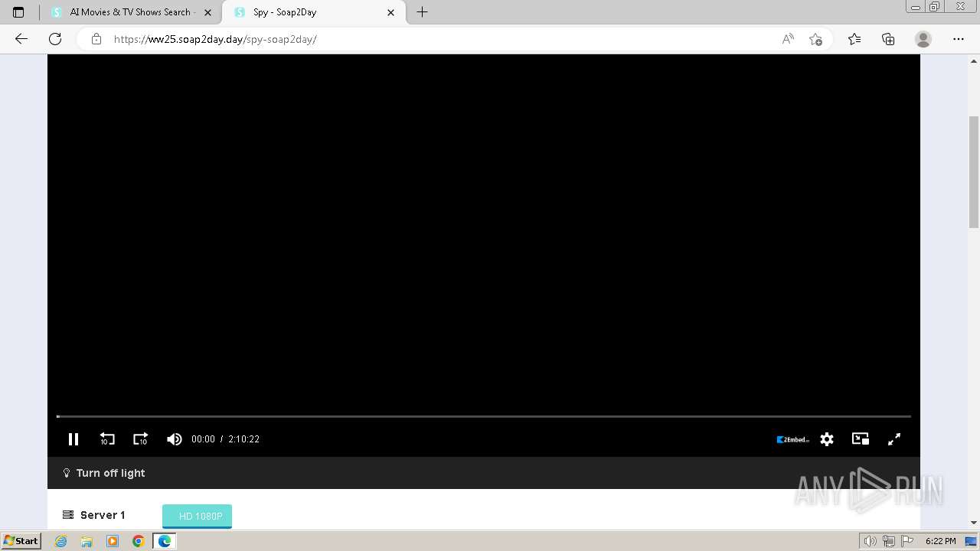Focus the address bar URL
This screenshot has height=551, width=980.
pos(215,39)
